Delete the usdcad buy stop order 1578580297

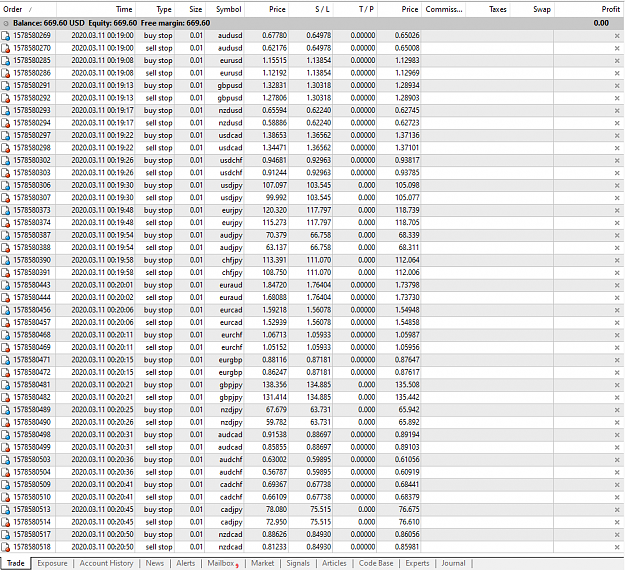pyautogui.click(x=617, y=136)
